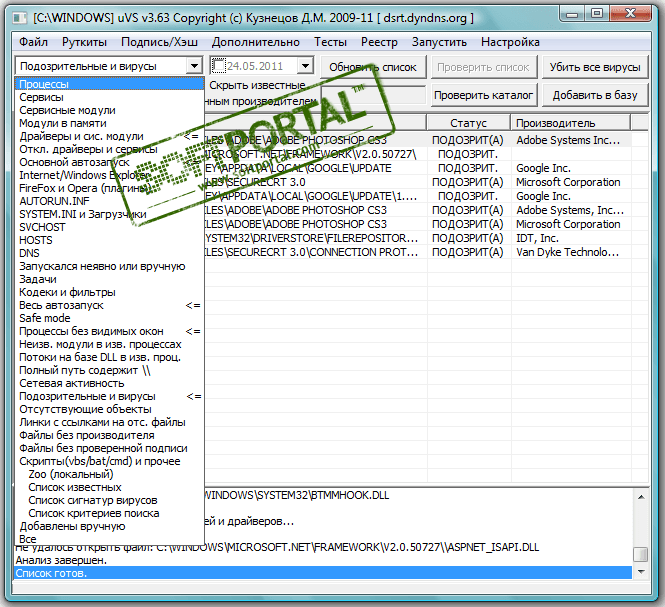Viewport: 665px width, 607px height.
Task: Click the log scrollbar up arrow
Action: click(x=641, y=497)
